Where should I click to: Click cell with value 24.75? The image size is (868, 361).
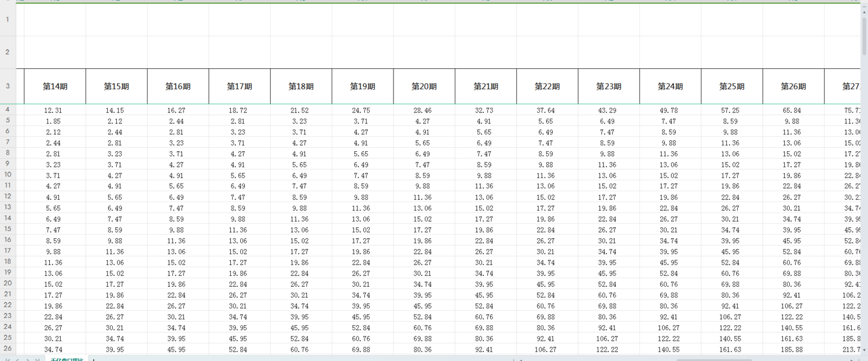(363, 110)
